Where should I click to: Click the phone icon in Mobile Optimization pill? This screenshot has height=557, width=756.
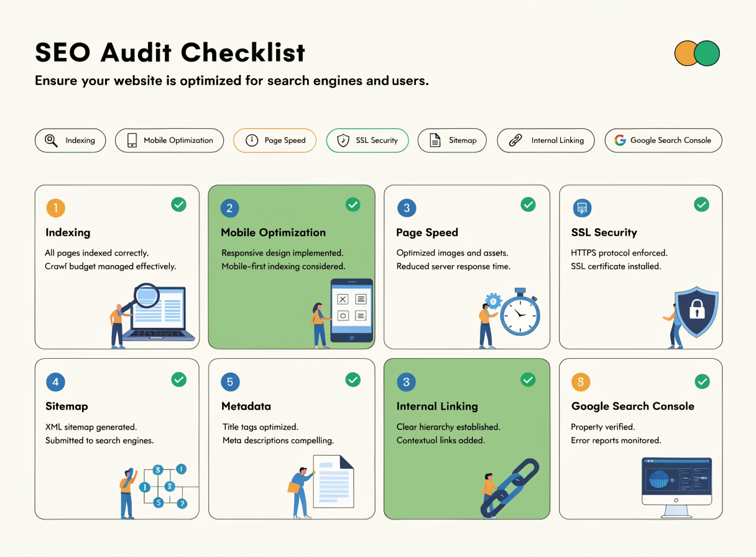tap(132, 140)
